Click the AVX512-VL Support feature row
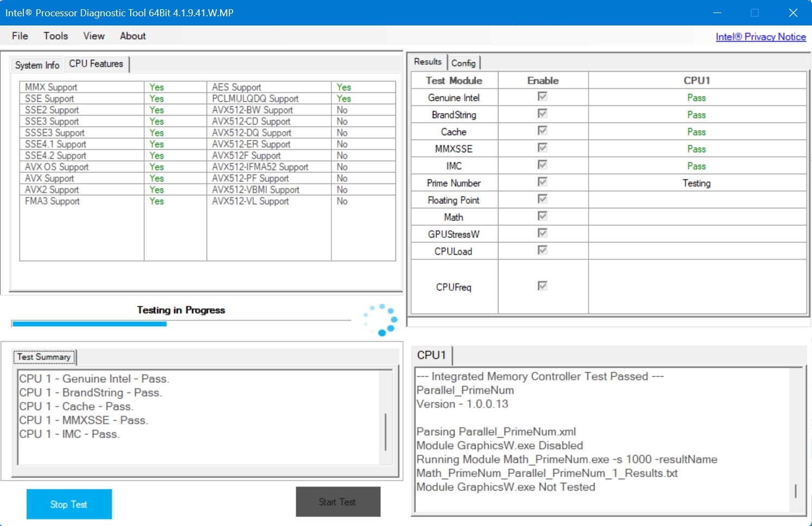 [301, 201]
